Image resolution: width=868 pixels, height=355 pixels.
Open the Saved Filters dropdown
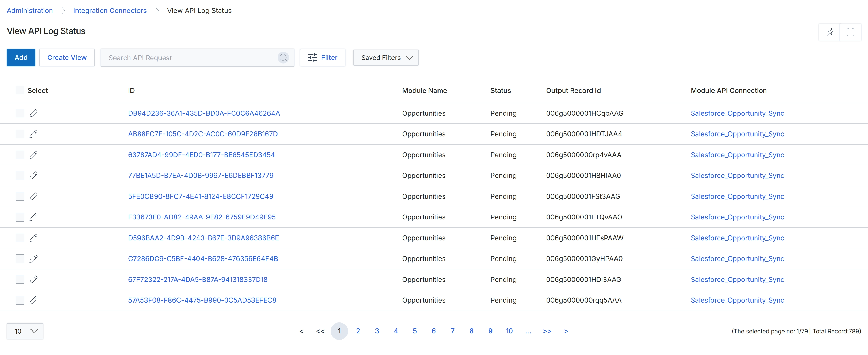click(x=386, y=58)
